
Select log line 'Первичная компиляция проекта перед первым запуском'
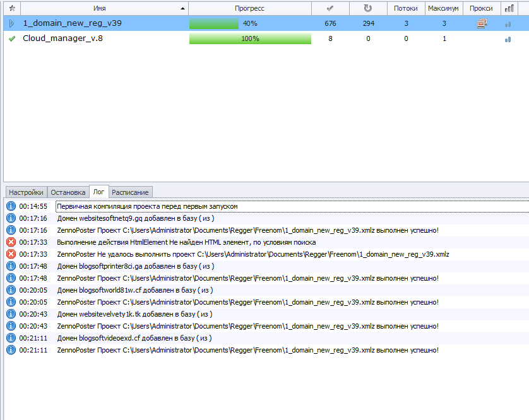tap(147, 206)
